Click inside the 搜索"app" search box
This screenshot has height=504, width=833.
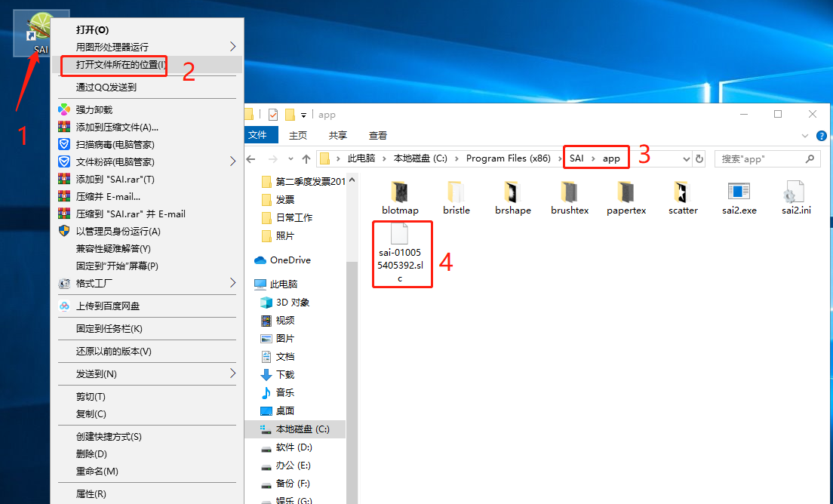pos(762,158)
